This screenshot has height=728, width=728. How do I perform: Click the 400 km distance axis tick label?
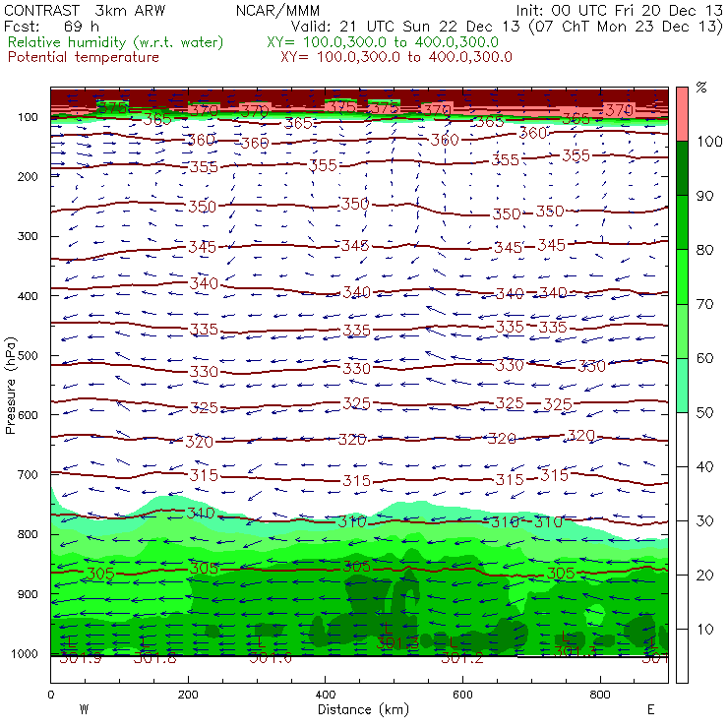[x=325, y=695]
